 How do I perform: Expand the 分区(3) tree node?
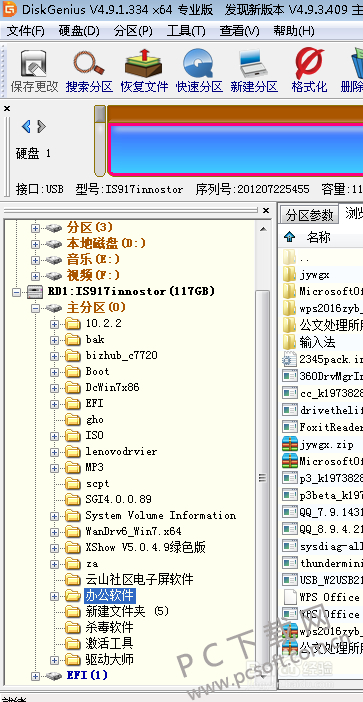tap(35, 228)
